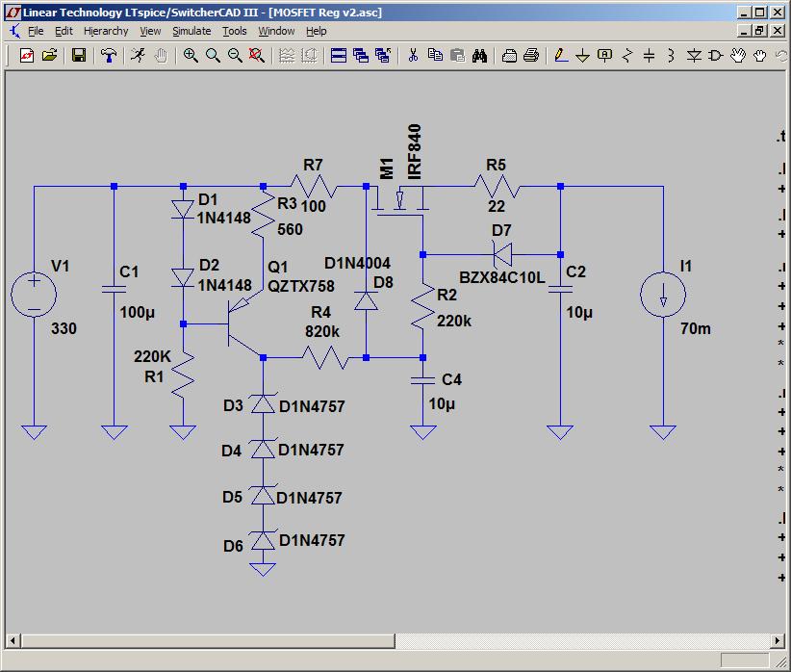Click the Pan magnifier icon
The width and height of the screenshot is (791, 672).
(x=213, y=55)
